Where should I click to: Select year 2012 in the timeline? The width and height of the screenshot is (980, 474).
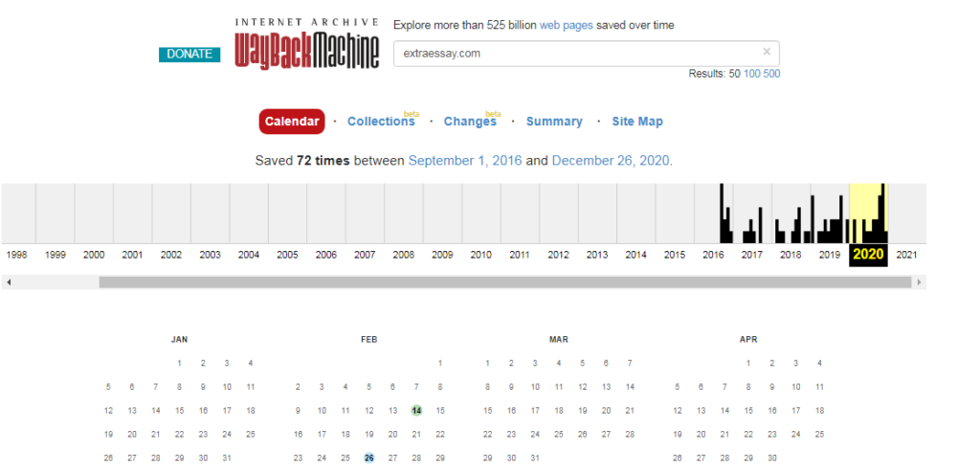tap(558, 255)
